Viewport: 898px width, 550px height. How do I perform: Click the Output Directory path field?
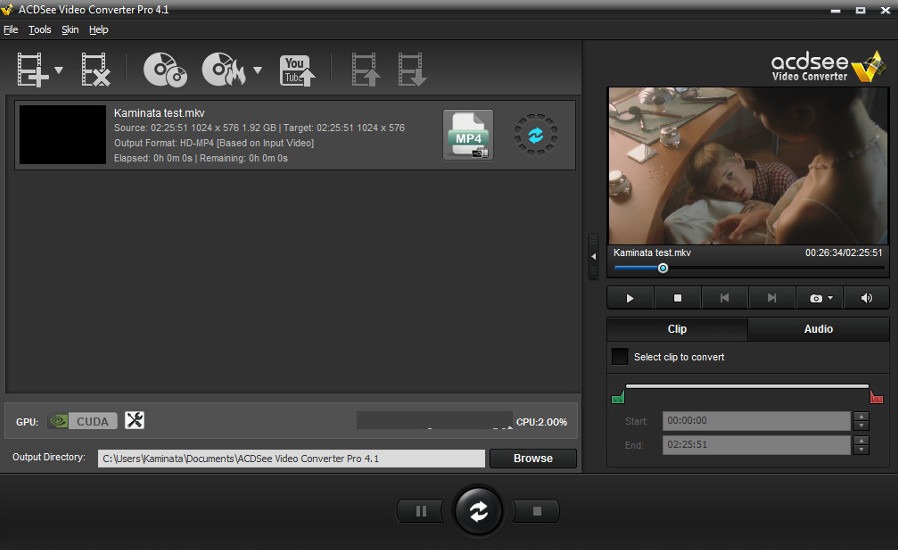291,458
